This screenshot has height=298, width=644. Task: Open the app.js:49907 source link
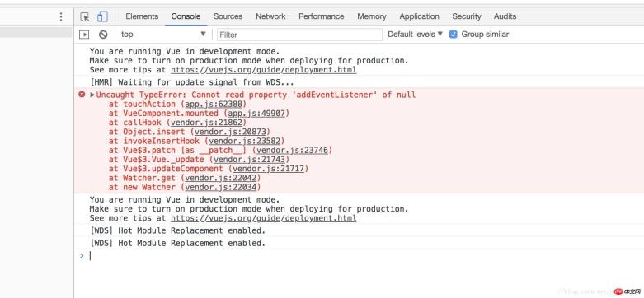tap(256, 113)
